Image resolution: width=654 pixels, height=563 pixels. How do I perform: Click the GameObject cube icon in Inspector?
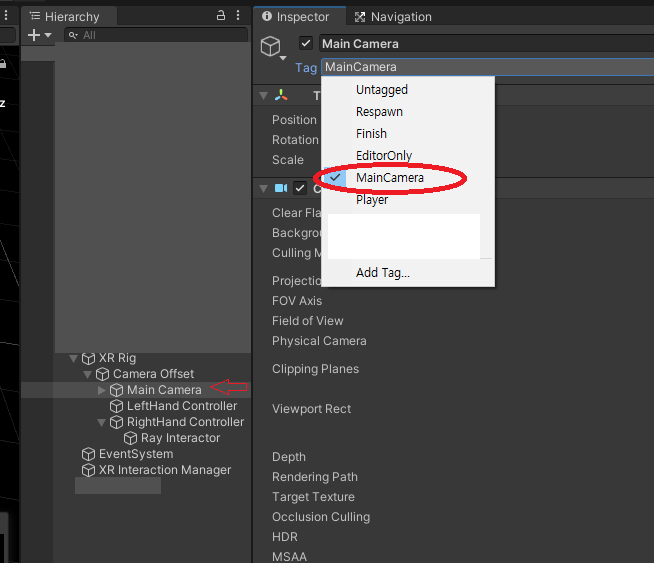[270, 46]
